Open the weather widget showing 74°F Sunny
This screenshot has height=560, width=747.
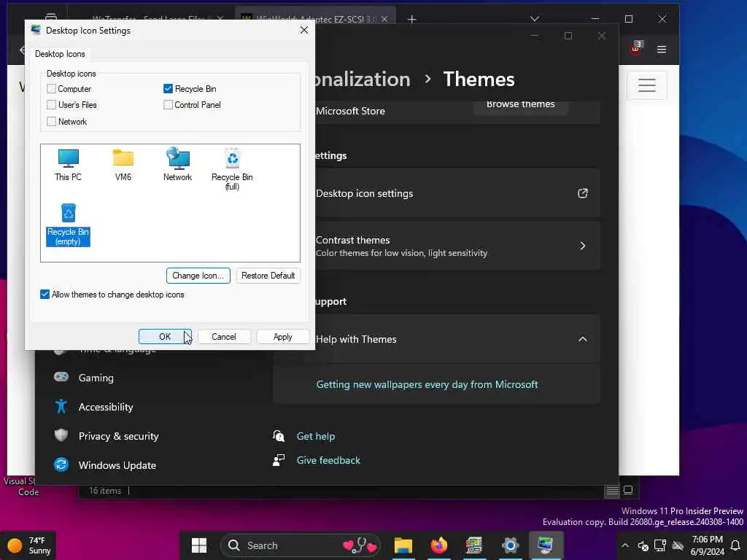coord(28,545)
